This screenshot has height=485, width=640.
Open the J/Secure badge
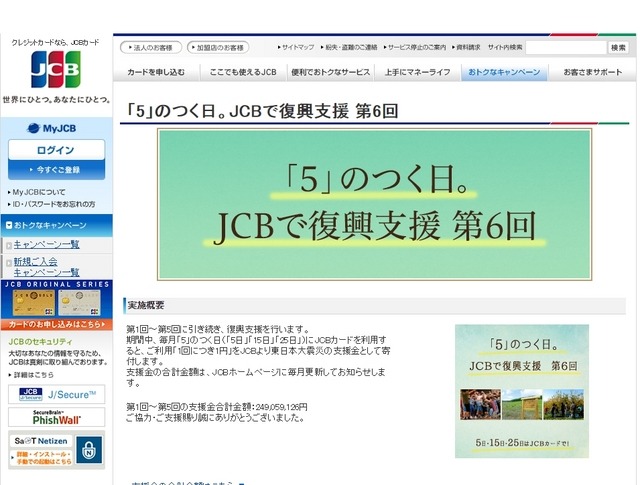tap(56, 394)
